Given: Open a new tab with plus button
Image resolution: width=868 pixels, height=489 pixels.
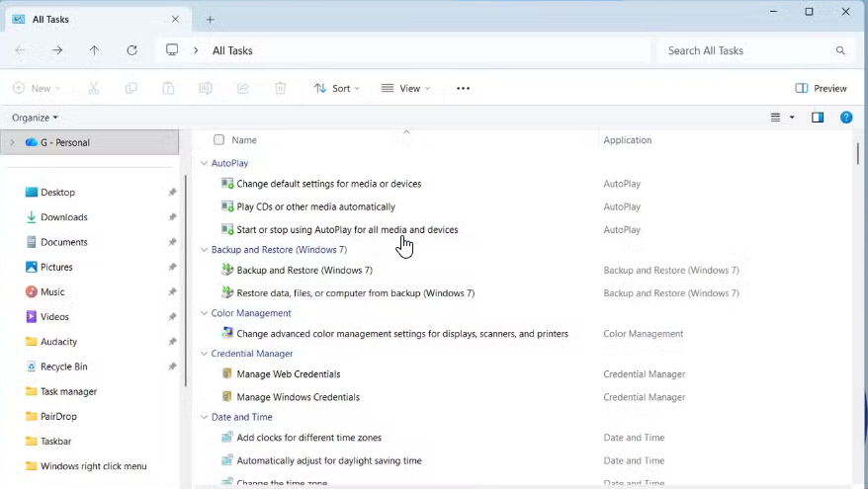Looking at the screenshot, I should pos(210,19).
